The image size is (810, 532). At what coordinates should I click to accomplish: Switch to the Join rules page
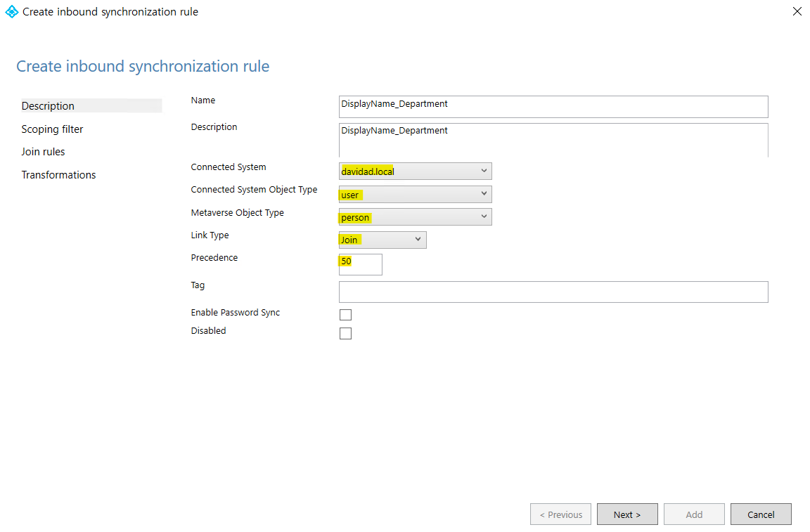pyautogui.click(x=43, y=152)
